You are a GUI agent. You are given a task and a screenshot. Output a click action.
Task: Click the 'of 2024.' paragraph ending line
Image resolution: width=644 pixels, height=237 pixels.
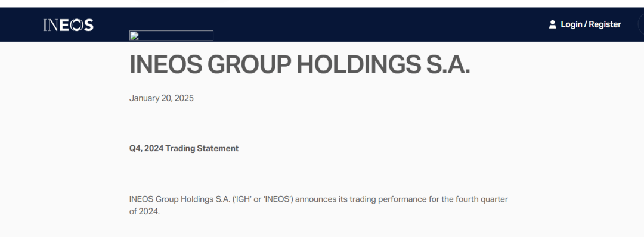pos(144,212)
